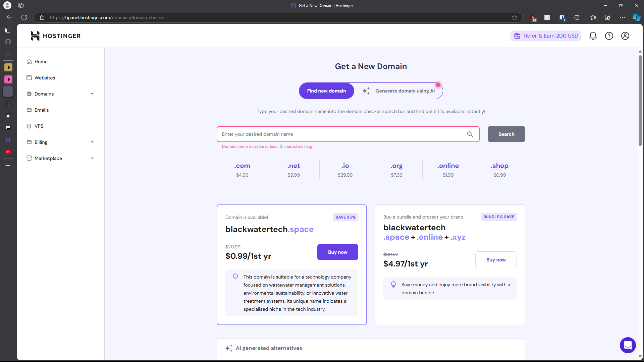The width and height of the screenshot is (644, 362).
Task: Click the page vertical scrollbar
Action: coord(640,101)
